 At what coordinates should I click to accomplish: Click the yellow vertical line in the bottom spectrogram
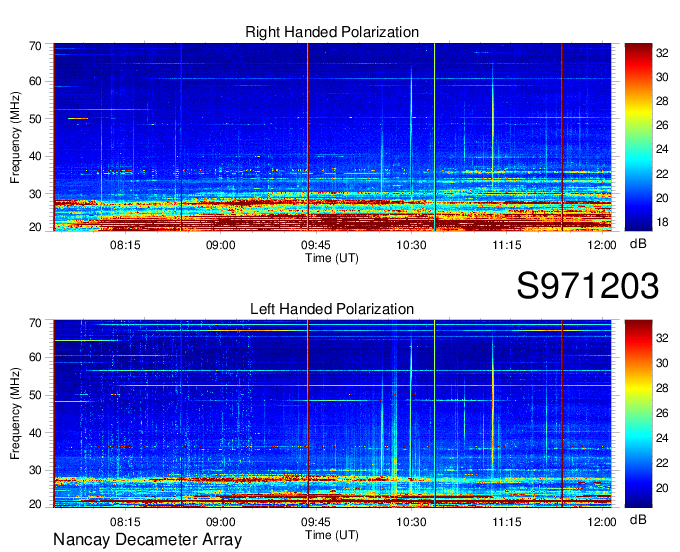pos(435,414)
